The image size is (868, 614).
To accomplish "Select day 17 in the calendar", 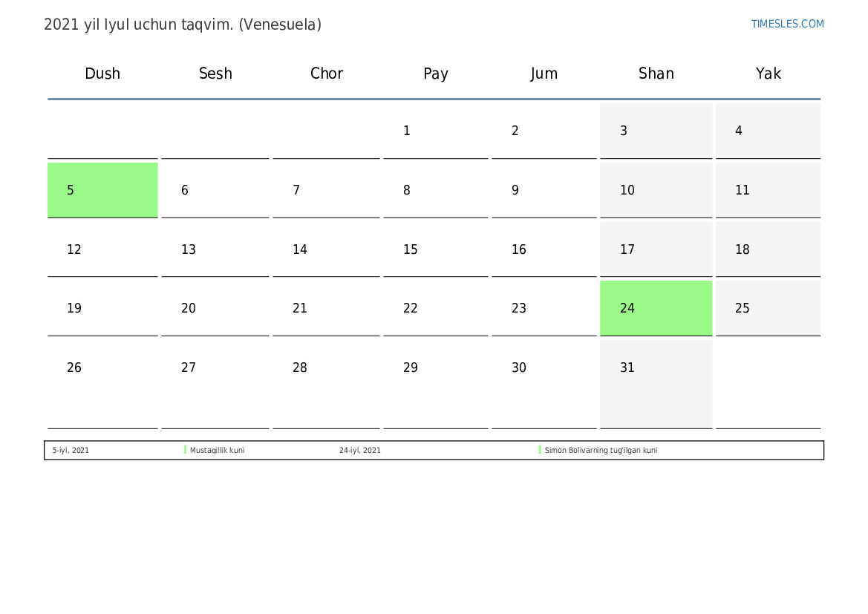I will tap(656, 249).
